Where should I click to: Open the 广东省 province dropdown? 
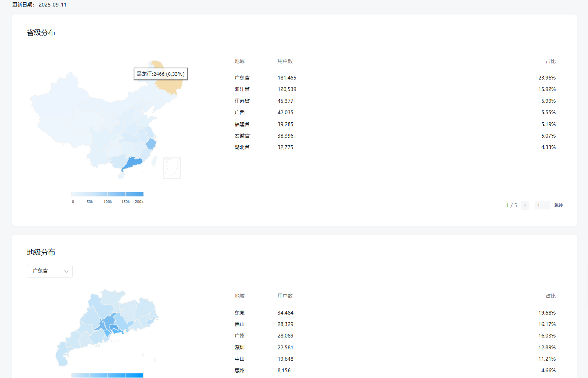50,271
